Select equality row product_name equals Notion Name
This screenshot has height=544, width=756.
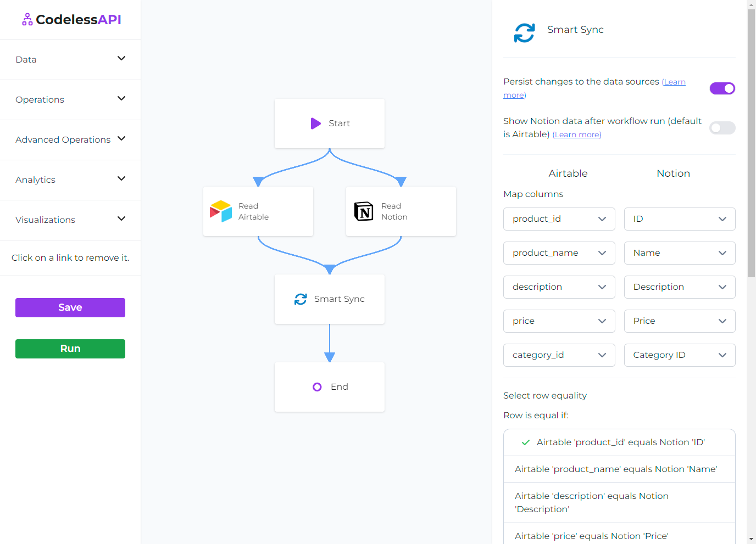click(x=619, y=469)
